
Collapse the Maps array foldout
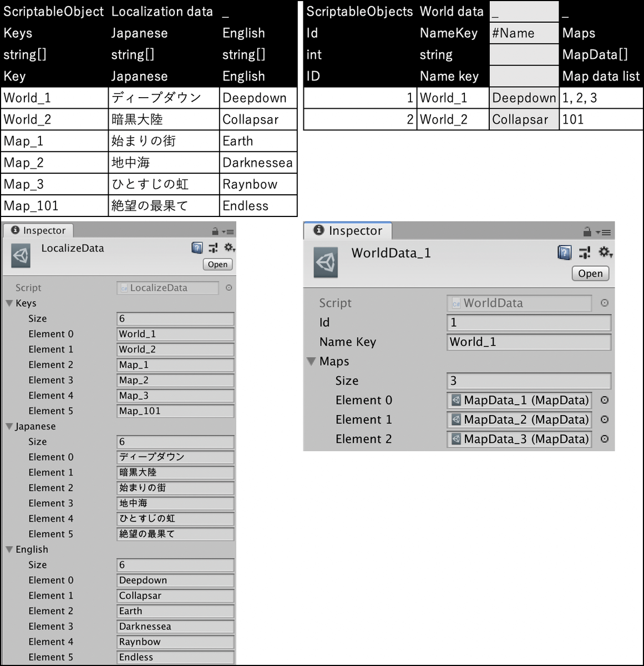click(x=311, y=361)
